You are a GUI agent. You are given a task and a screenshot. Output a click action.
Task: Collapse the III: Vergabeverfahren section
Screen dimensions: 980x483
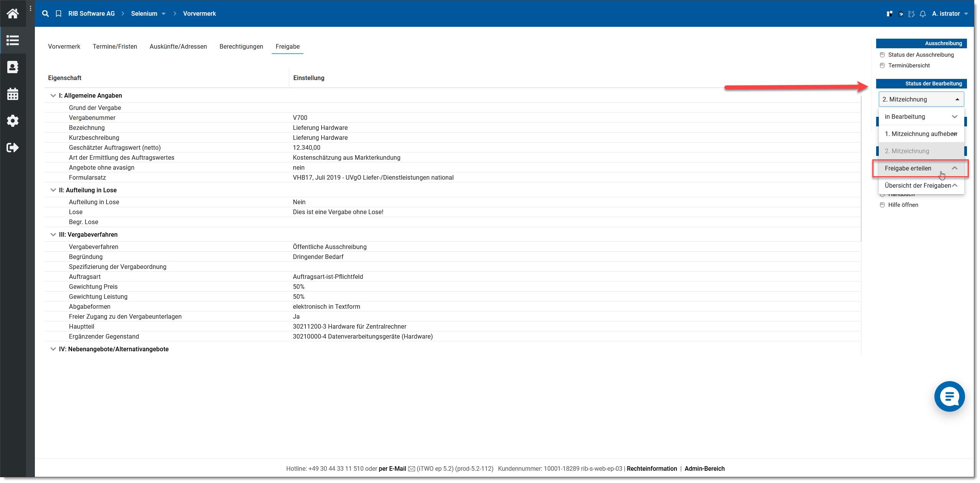53,235
